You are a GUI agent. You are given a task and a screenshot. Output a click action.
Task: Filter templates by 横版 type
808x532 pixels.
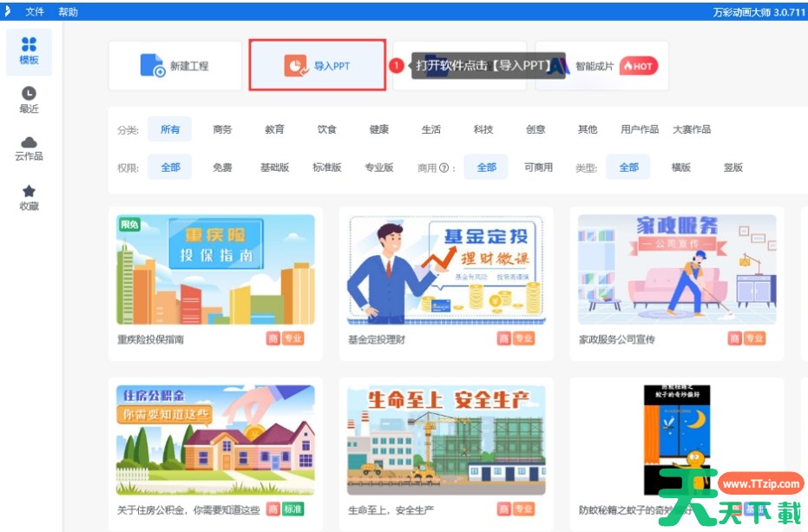click(680, 167)
